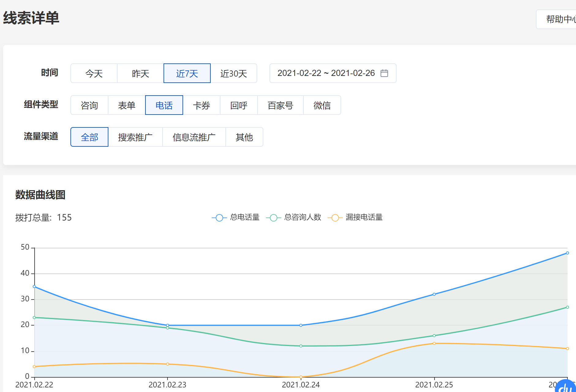Image resolution: width=576 pixels, height=392 pixels.
Task: Select the 回呼 component type
Action: (x=239, y=105)
